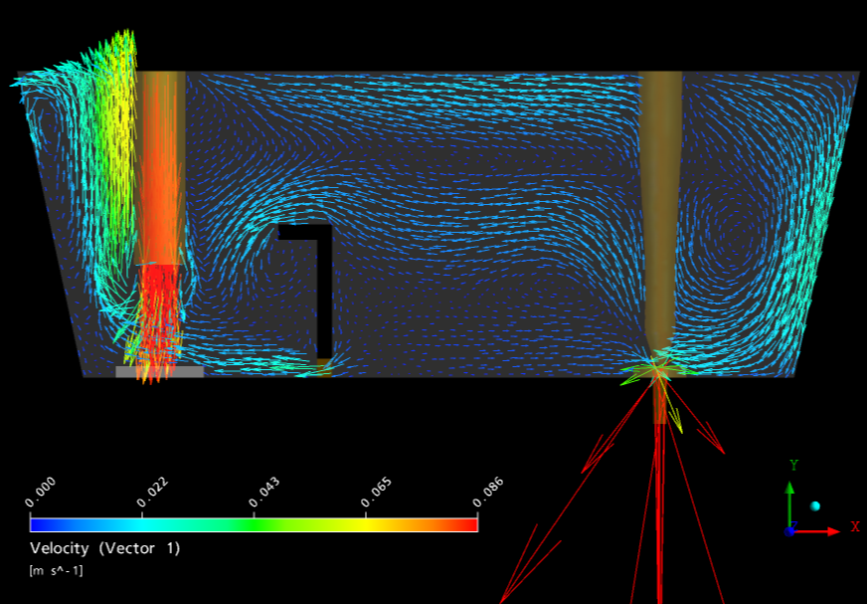Screen dimensions: 868x604
Task: Click the 0.043 legend tick label
Action: [x=264, y=492]
